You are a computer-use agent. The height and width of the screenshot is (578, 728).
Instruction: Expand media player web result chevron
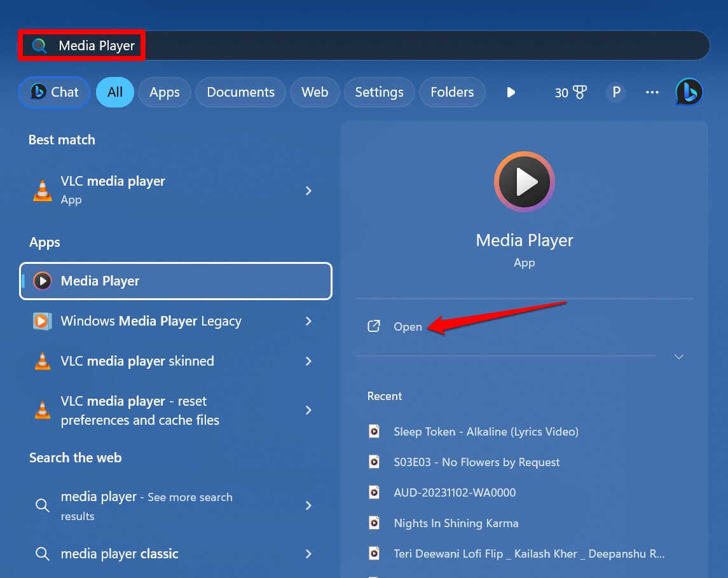pos(308,506)
